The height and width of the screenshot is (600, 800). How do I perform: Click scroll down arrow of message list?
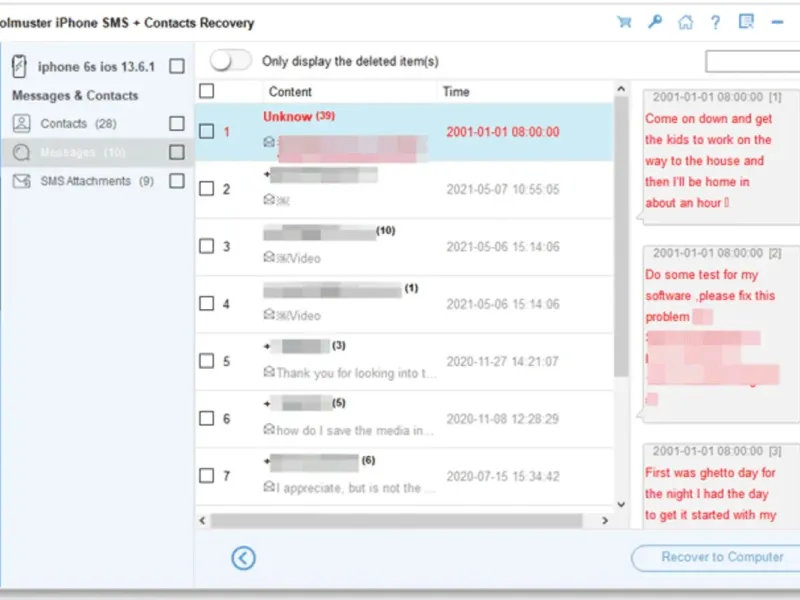(621, 505)
